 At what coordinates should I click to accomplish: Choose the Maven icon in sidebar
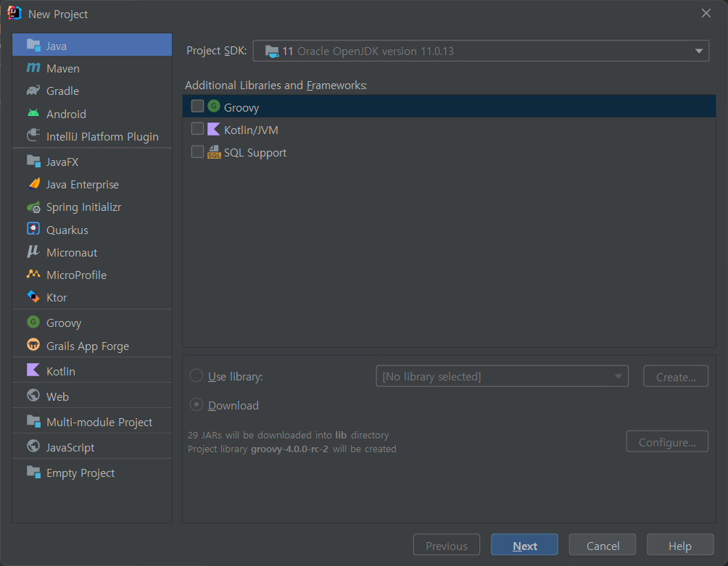coord(33,67)
